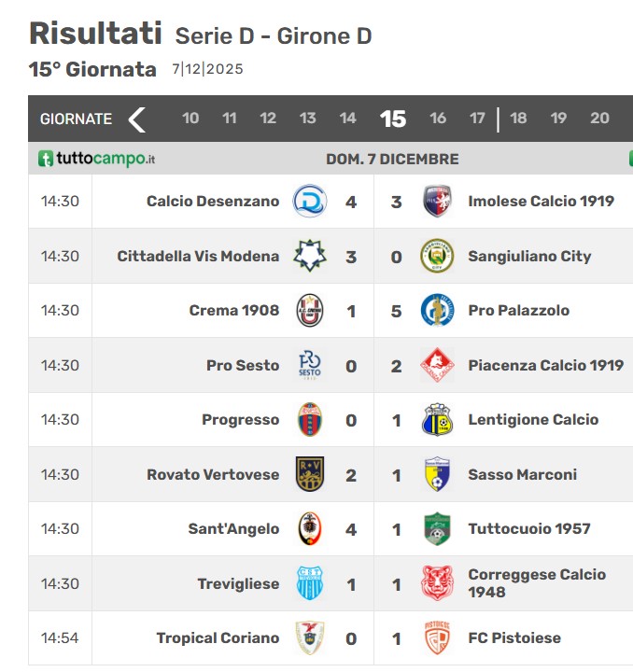Click the Sant'Angelo team name
Viewport: 633px width, 672px height.
[233, 529]
